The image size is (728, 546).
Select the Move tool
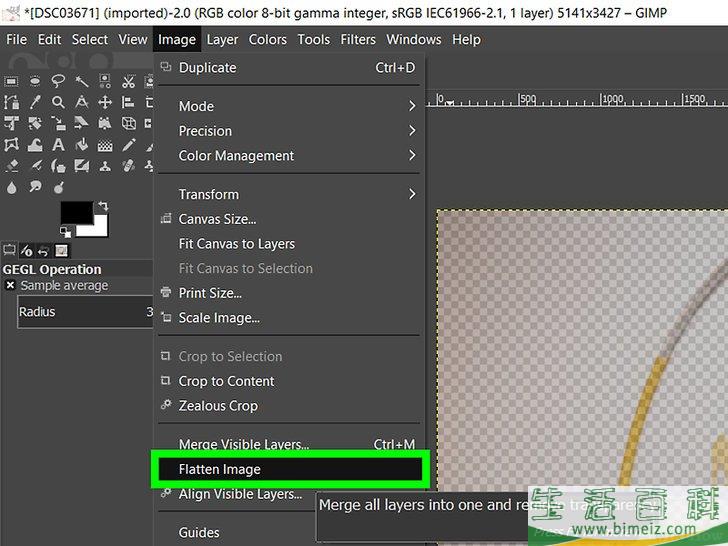click(105, 103)
